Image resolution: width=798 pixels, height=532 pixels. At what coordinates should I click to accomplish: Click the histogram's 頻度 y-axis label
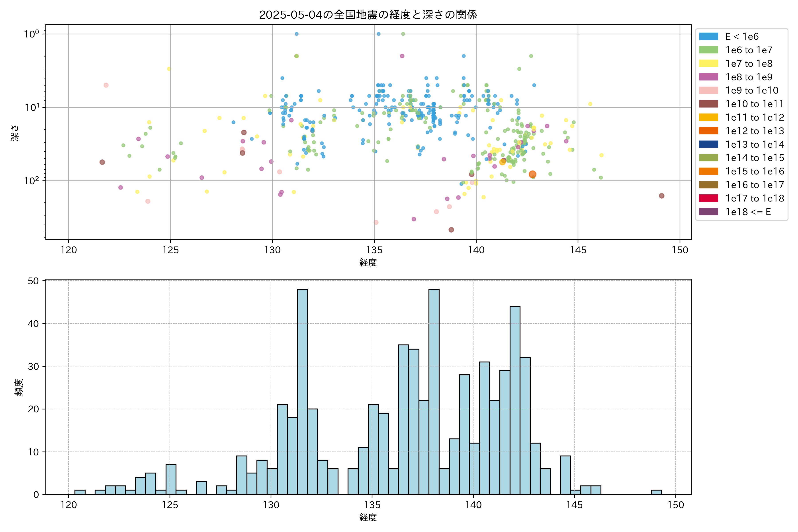[x=19, y=387]
